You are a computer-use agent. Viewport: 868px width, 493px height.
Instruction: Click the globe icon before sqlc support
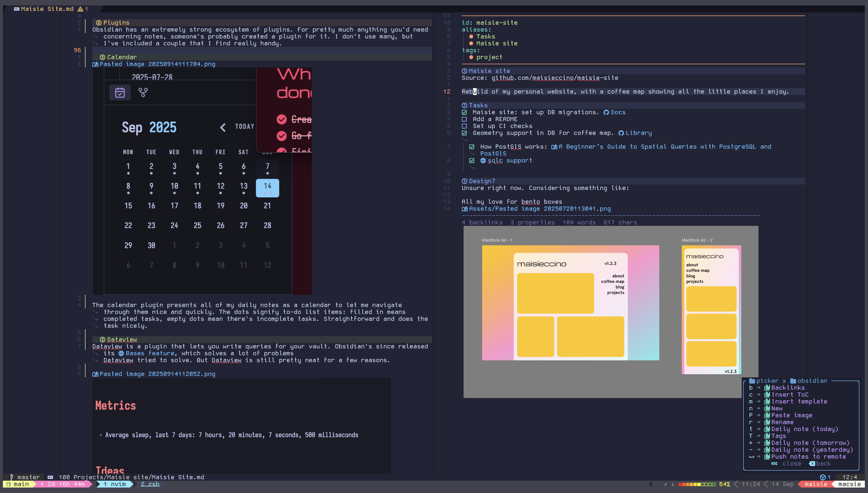click(x=483, y=160)
